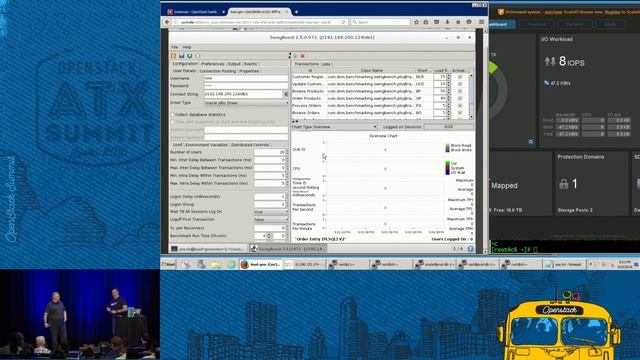The image size is (640, 360).
Task: Click the Number of Users spinner arrows
Action: point(287,152)
